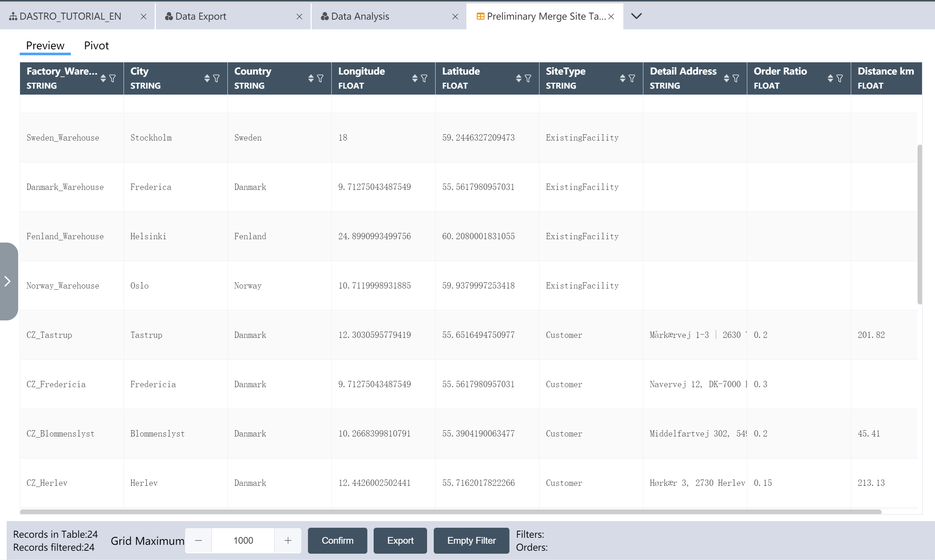Close the Data Export tab
Image resolution: width=935 pixels, height=560 pixels.
pos(299,17)
